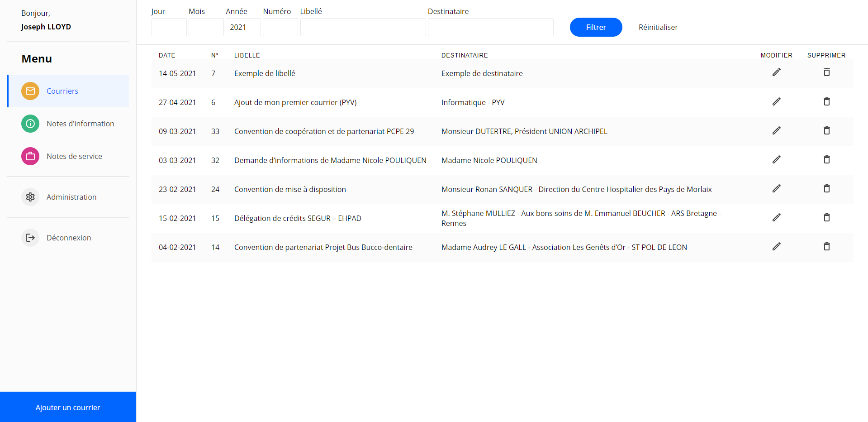The height and width of the screenshot is (422, 868).
Task: Click the DATE column header
Action: pyautogui.click(x=166, y=55)
